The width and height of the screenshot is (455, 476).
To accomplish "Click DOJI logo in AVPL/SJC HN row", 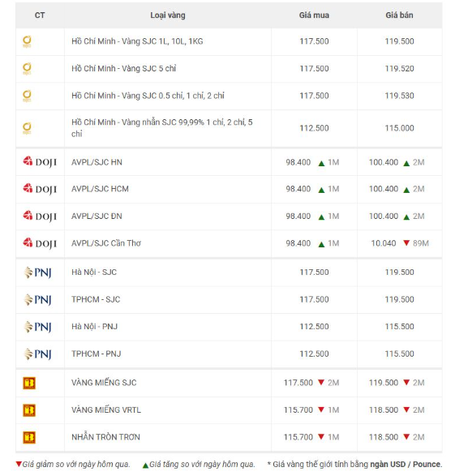I will point(40,162).
